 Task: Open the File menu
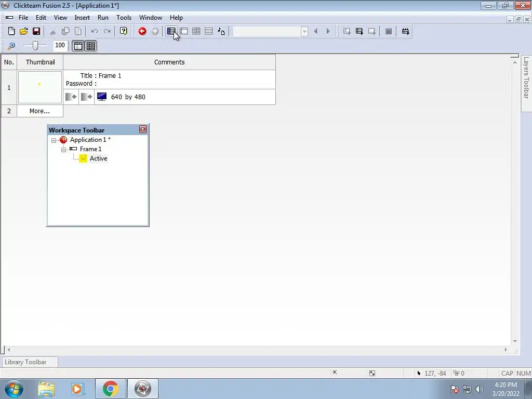click(x=23, y=18)
